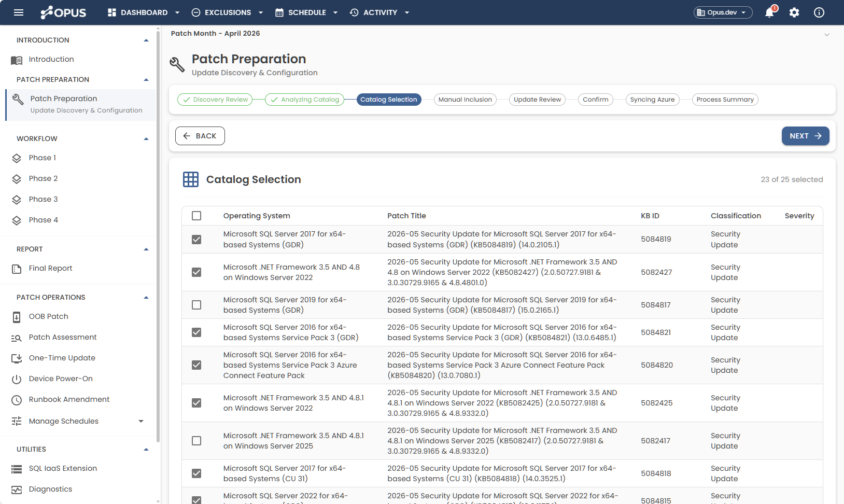Open the Exclusions dropdown arrow
Screen dimensions: 844x504
(x=261, y=12)
